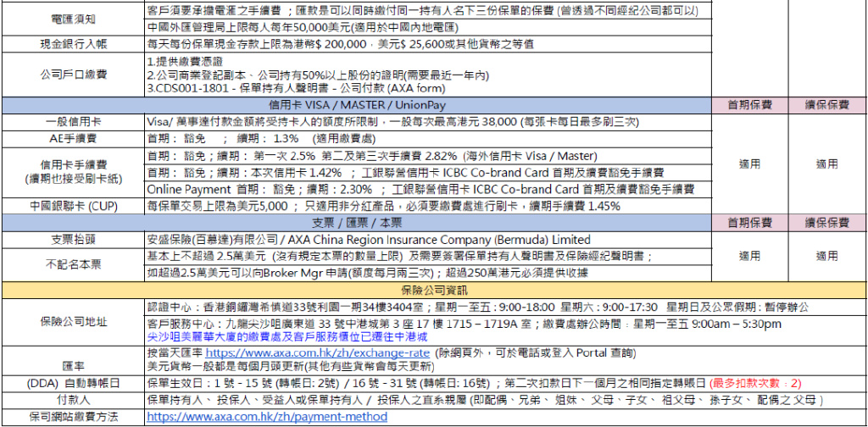868x427 pixels.
Task: Open the axa.com.hk exchange-rate link
Action: click(x=318, y=353)
